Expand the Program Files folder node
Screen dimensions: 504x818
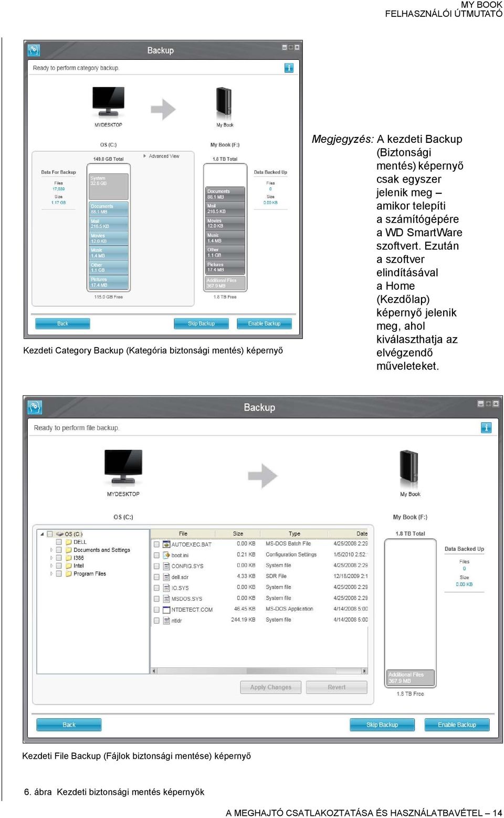click(x=51, y=573)
